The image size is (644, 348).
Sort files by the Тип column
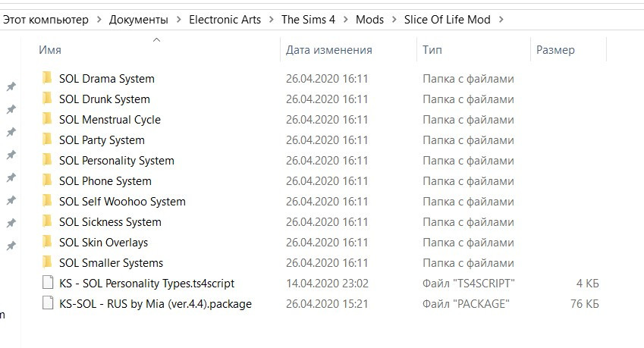(473, 49)
